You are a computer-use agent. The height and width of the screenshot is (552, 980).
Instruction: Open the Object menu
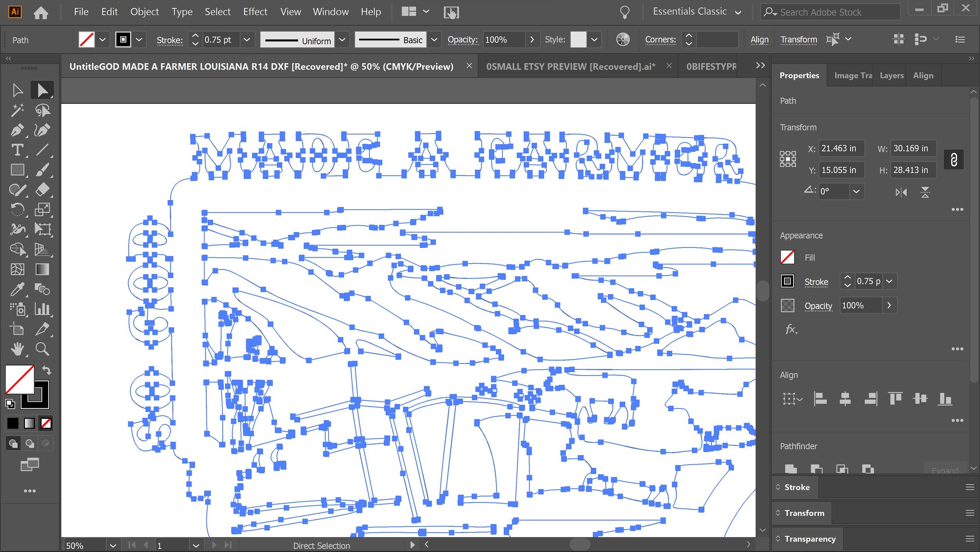(144, 12)
